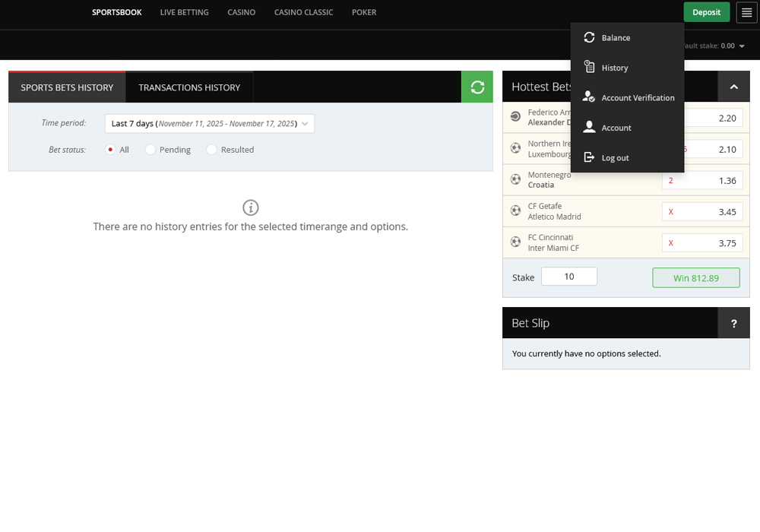Click the green refresh history icon
Image resolution: width=760 pixels, height=532 pixels.
point(477,87)
